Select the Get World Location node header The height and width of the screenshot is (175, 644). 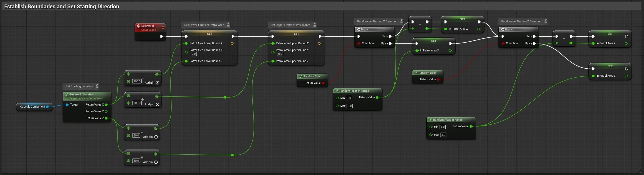click(87, 96)
